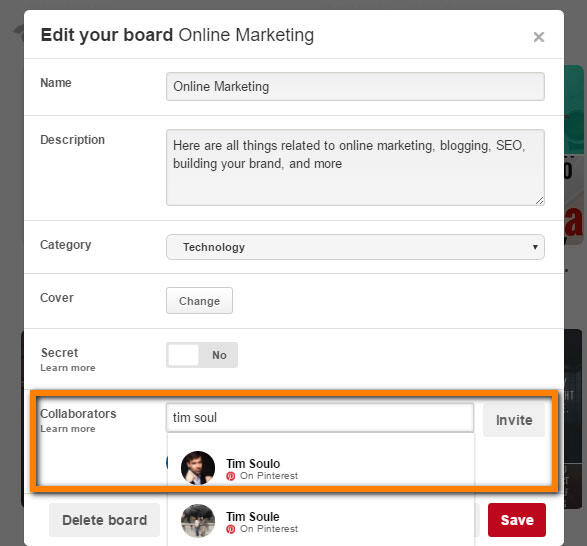
Task: Click Tim Soulo's profile avatar
Action: click(x=198, y=467)
